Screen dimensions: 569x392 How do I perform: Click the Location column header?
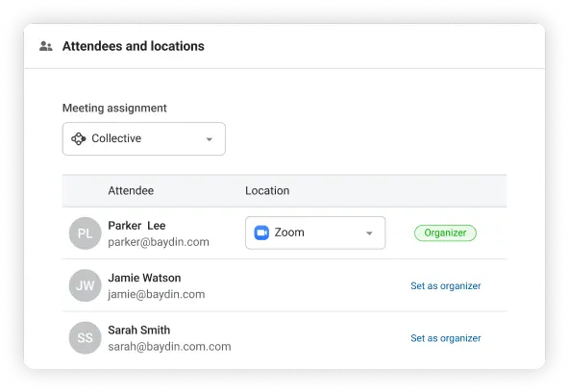click(x=267, y=191)
